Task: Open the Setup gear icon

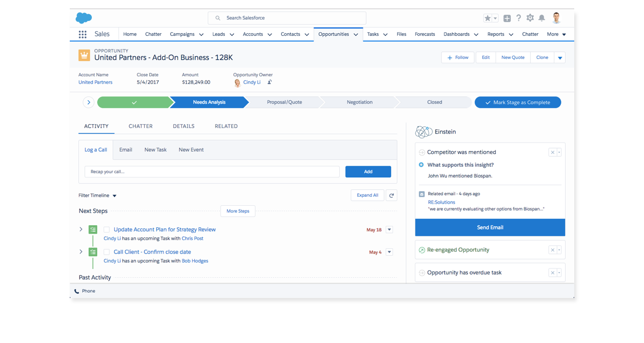Action: 530,18
